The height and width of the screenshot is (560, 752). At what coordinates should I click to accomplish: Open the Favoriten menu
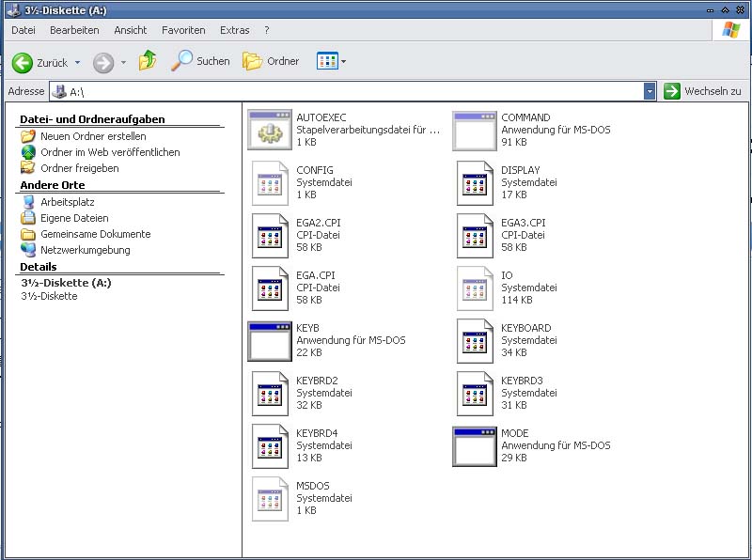pyautogui.click(x=183, y=30)
